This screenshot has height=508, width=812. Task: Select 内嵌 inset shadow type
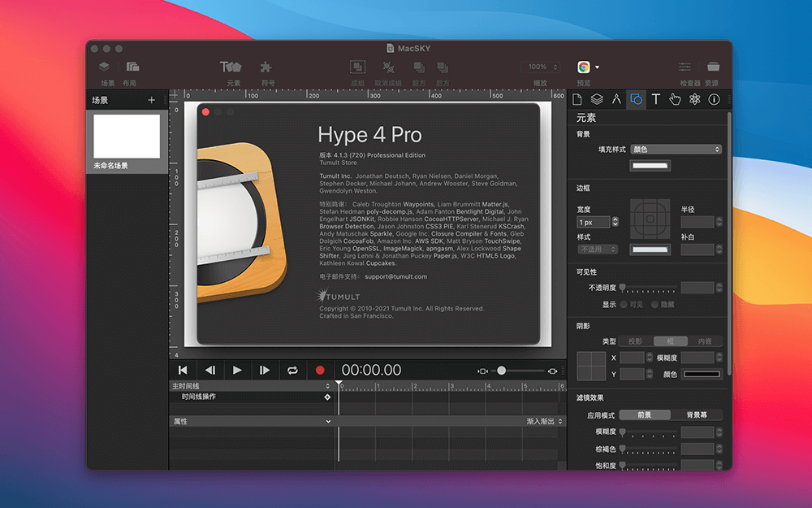click(x=705, y=341)
